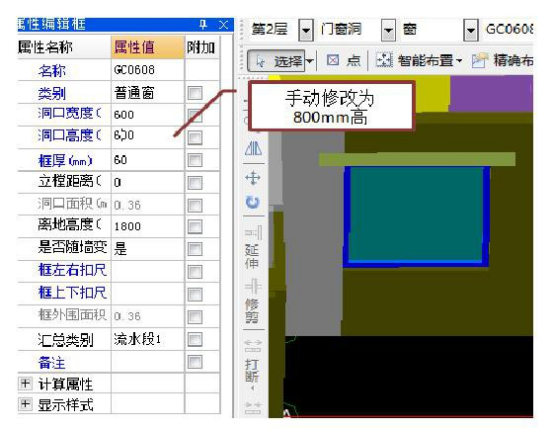Click the empty 备注 value cell
Screen dimensions: 554x429
coord(148,362)
